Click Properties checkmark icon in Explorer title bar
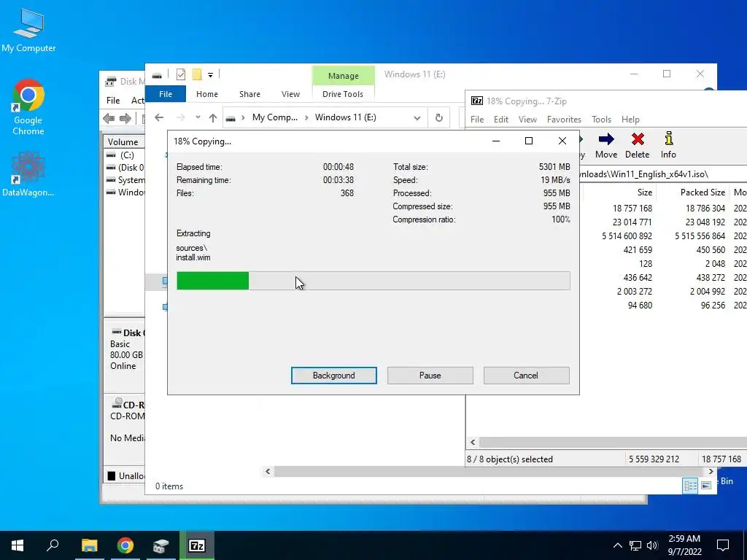The image size is (747, 560). [181, 74]
